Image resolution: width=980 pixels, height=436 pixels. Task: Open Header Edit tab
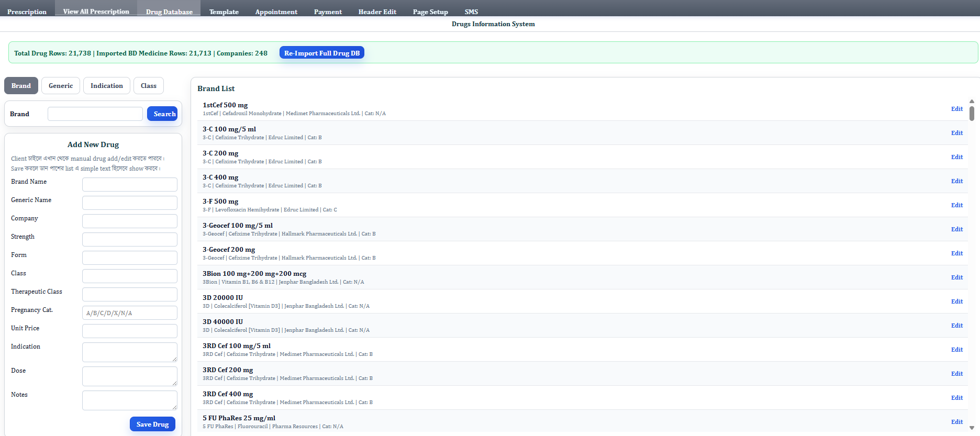pos(377,12)
